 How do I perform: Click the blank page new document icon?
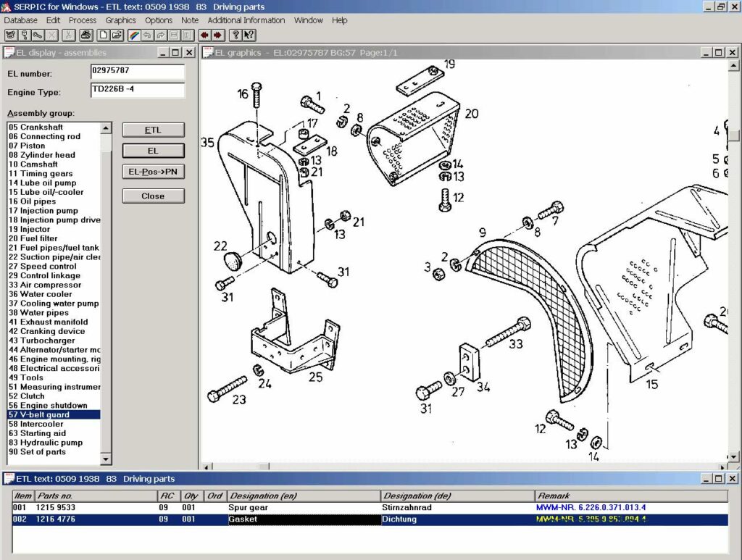(x=104, y=35)
